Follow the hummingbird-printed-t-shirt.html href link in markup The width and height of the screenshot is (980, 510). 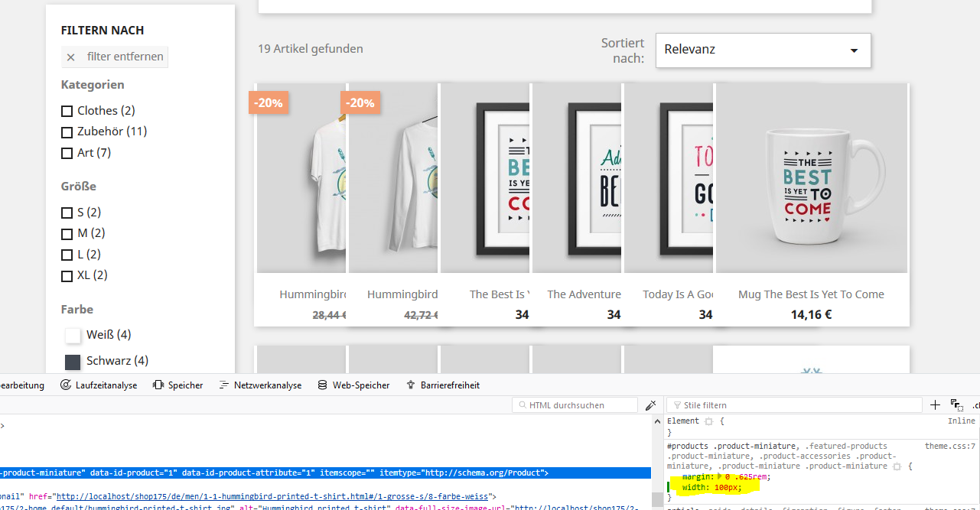tap(272, 497)
